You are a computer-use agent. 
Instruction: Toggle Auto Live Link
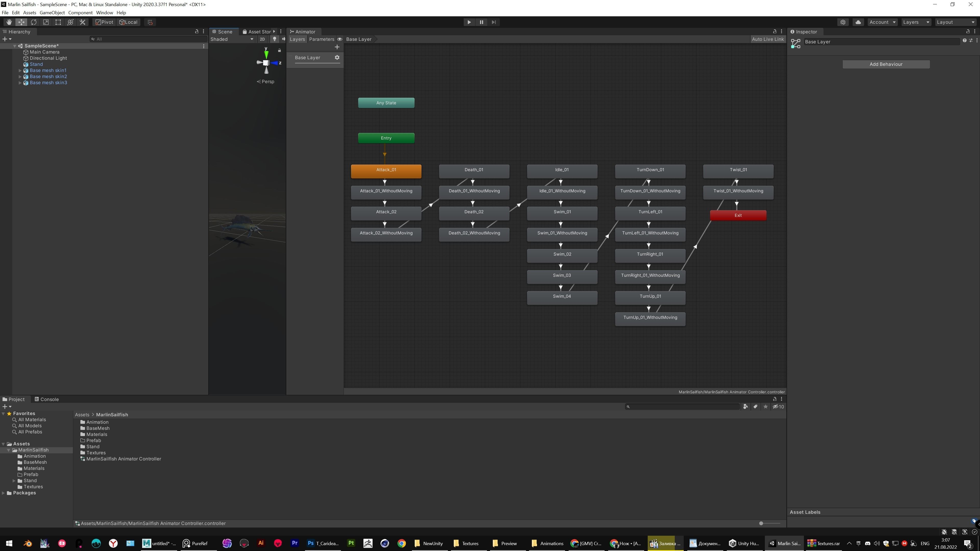click(x=767, y=39)
